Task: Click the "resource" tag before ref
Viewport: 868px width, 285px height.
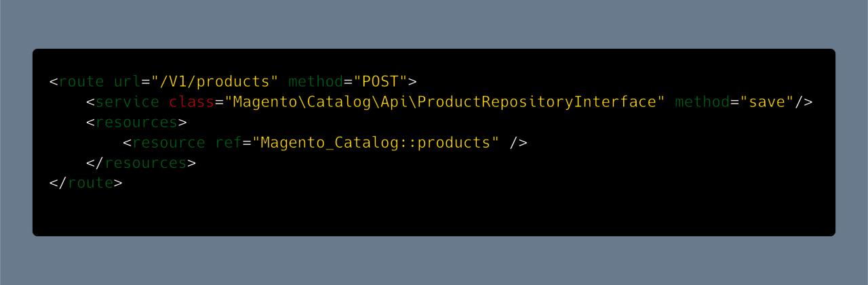Action: (169, 143)
